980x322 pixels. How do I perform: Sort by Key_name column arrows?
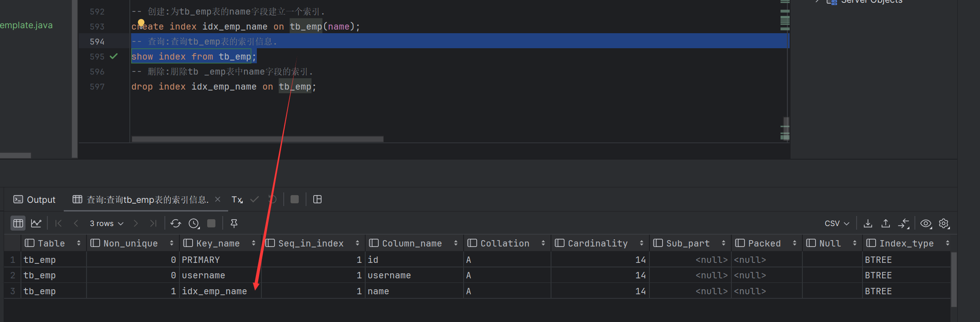(254, 243)
